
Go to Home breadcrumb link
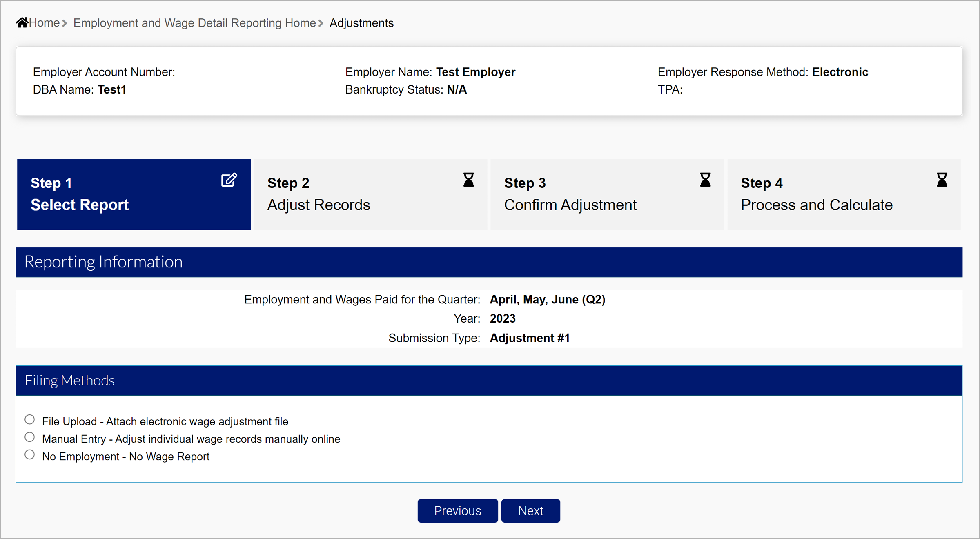pyautogui.click(x=44, y=23)
